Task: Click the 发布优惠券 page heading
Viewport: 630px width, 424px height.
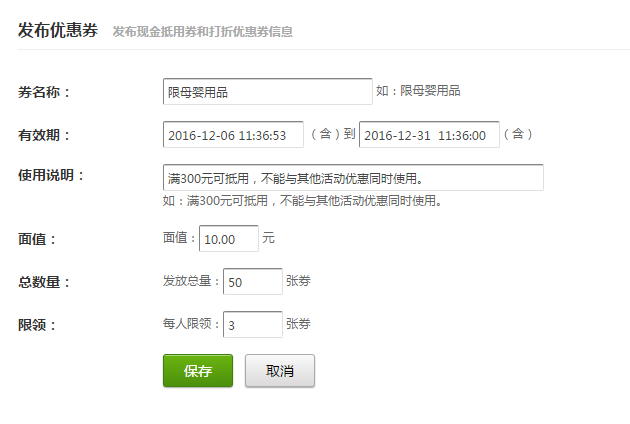Action: [58, 30]
